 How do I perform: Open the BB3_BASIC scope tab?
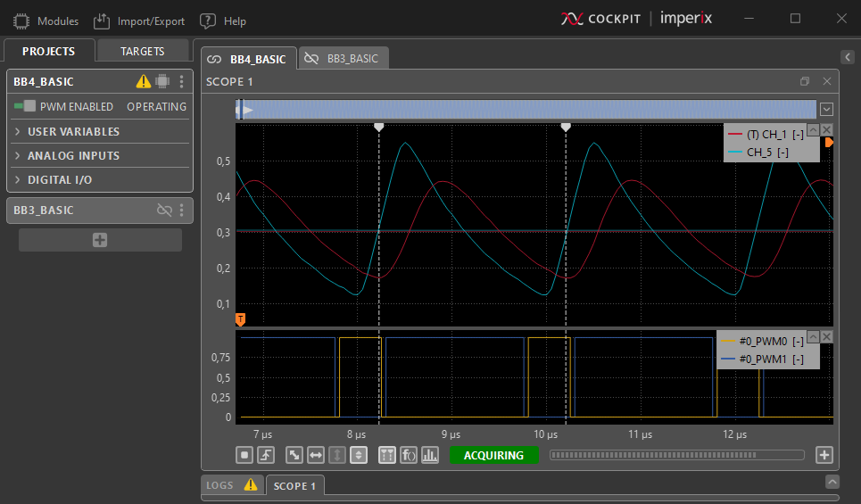[344, 59]
